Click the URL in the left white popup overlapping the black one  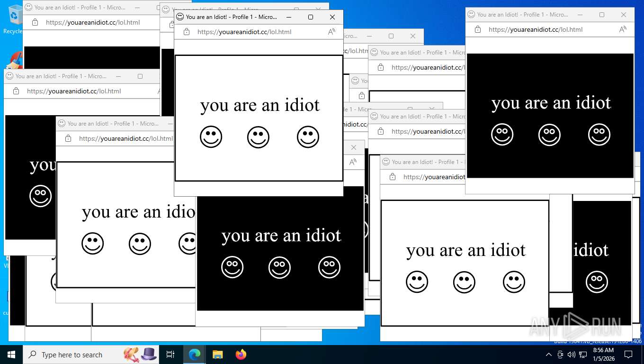click(126, 138)
